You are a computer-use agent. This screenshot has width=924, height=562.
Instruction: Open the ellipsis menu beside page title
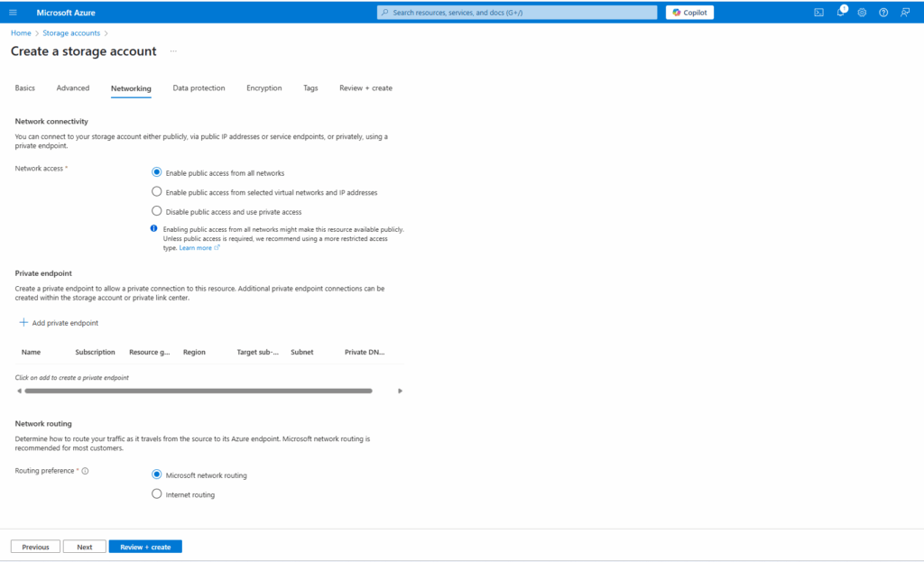coord(173,51)
